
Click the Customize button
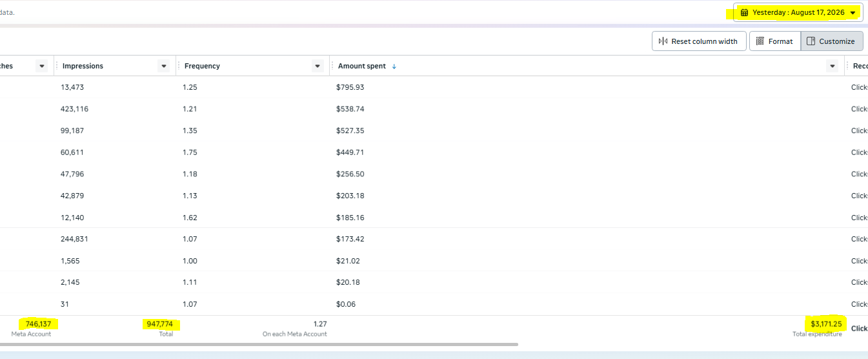coord(832,41)
